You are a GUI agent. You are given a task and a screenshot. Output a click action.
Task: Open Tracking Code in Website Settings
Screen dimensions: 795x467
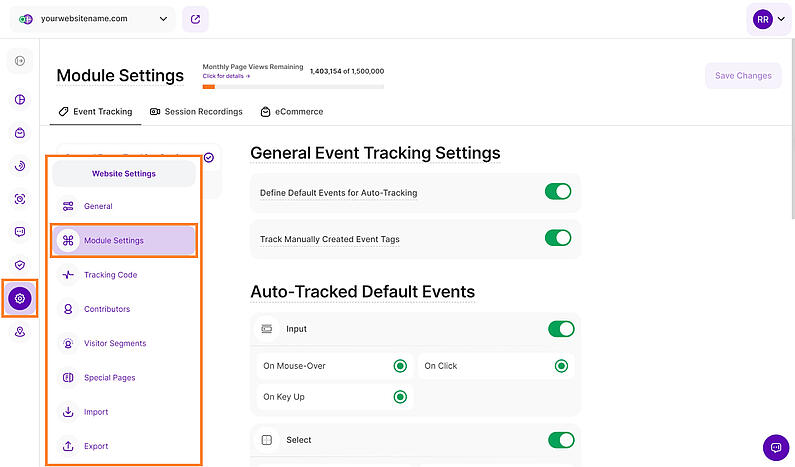tap(111, 275)
